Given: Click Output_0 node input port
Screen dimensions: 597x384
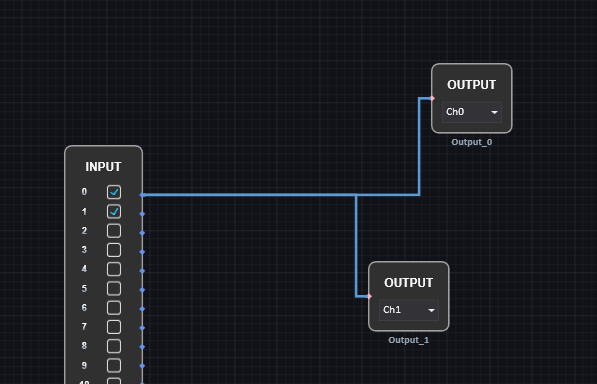Looking at the screenshot, I should pyautogui.click(x=432, y=99).
